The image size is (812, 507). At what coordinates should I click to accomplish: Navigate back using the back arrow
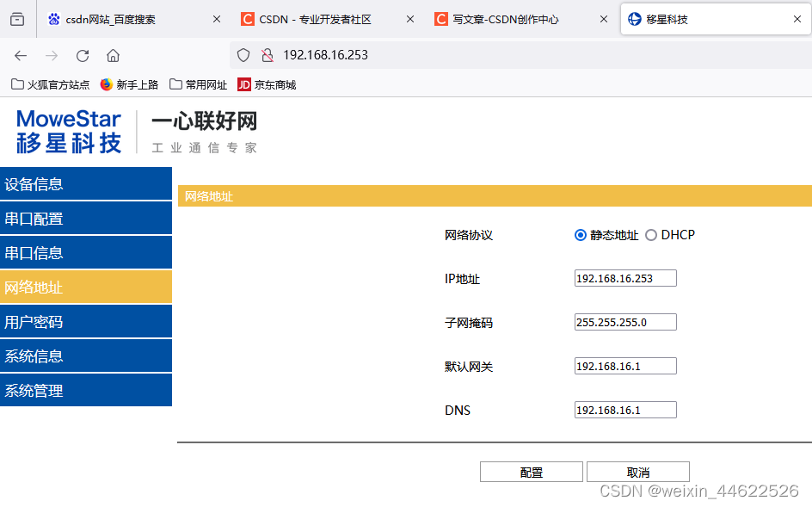(x=21, y=55)
